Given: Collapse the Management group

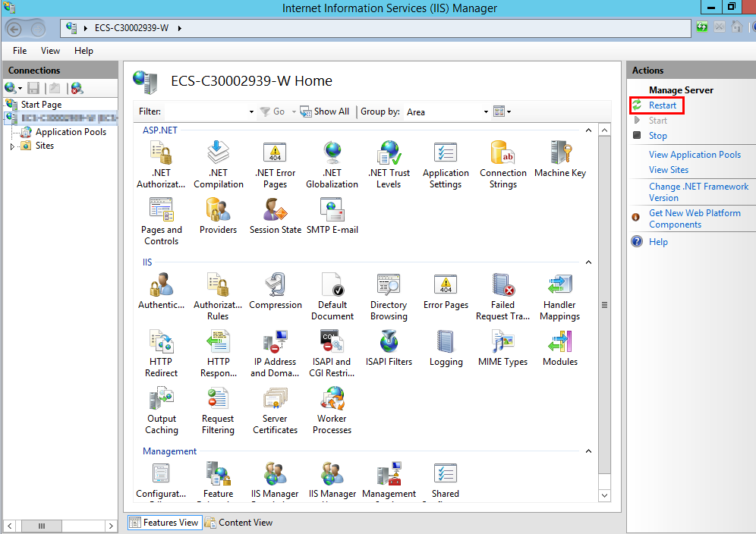Looking at the screenshot, I should coord(588,451).
